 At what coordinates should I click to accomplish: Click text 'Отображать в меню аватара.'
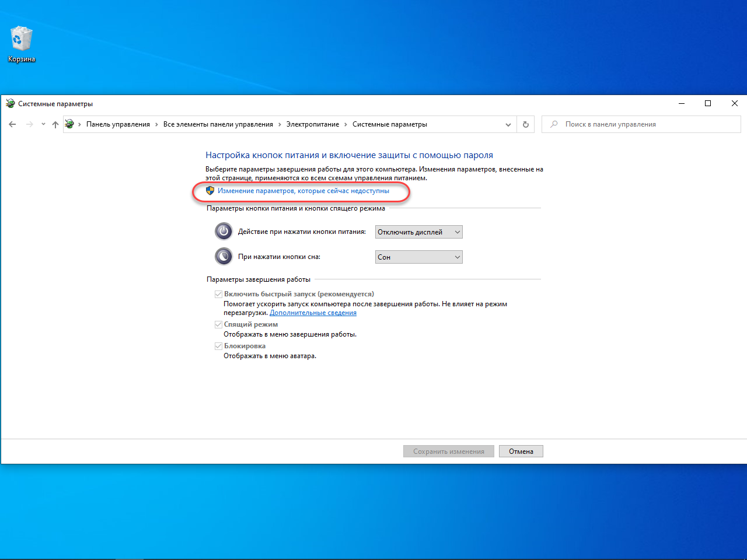[x=270, y=356]
